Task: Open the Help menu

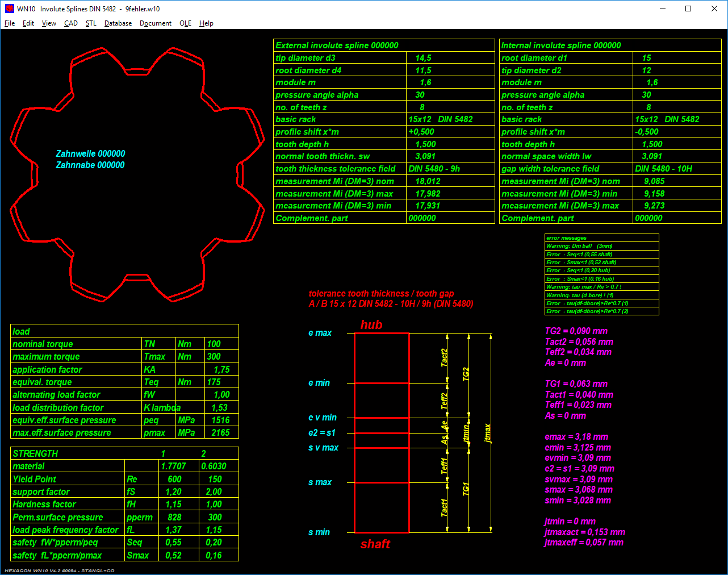Action: point(206,23)
